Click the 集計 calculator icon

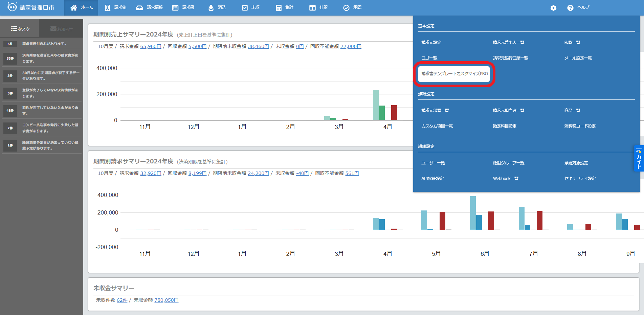pyautogui.click(x=279, y=8)
